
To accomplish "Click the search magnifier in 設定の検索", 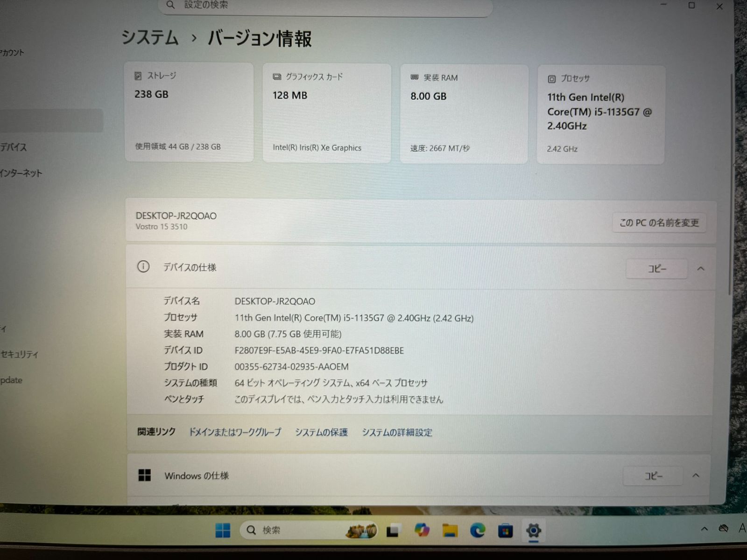I will click(x=170, y=5).
